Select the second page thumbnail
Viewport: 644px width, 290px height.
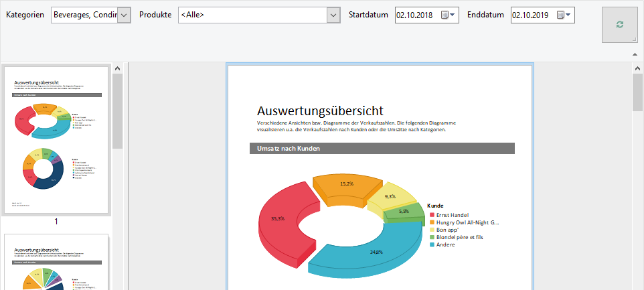tap(56, 262)
